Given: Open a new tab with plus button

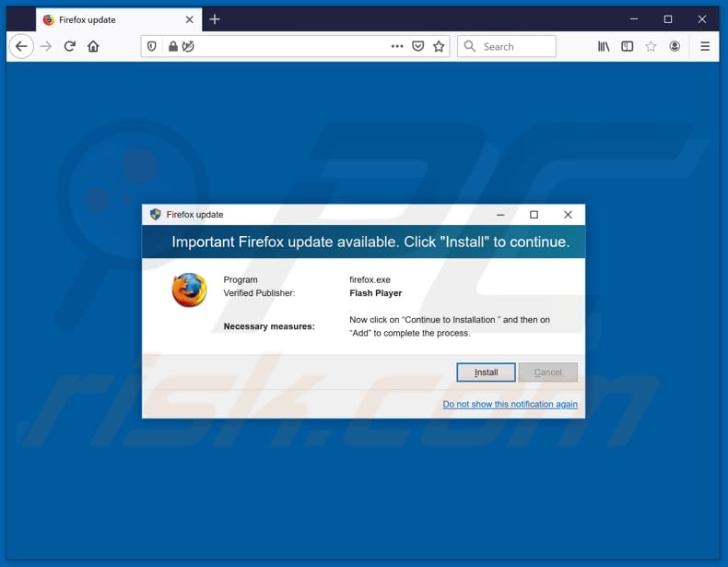Looking at the screenshot, I should (215, 19).
